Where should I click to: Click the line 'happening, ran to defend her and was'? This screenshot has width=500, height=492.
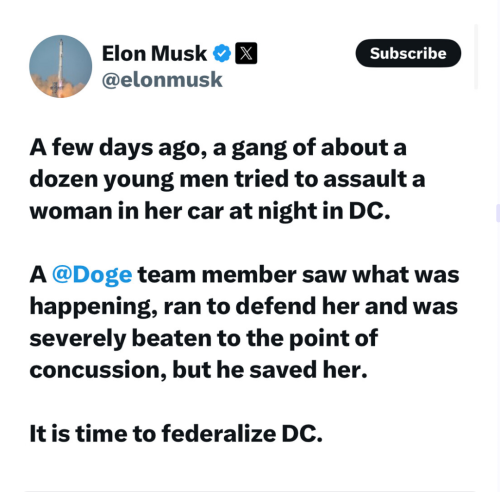(x=244, y=306)
